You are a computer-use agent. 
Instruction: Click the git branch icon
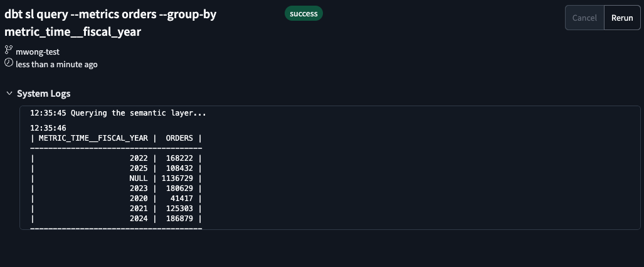pos(9,50)
